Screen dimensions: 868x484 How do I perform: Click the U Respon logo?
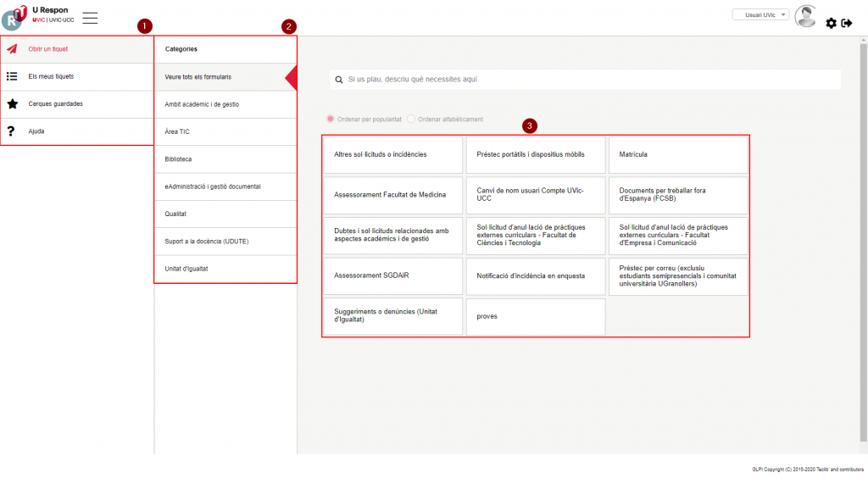[14, 16]
